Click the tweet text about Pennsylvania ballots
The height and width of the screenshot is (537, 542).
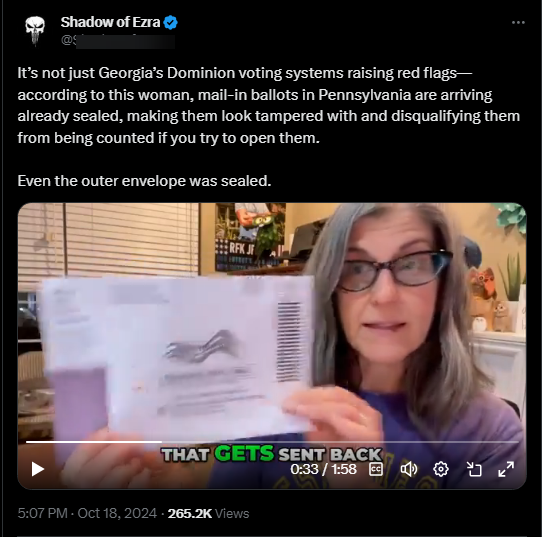coord(269,105)
